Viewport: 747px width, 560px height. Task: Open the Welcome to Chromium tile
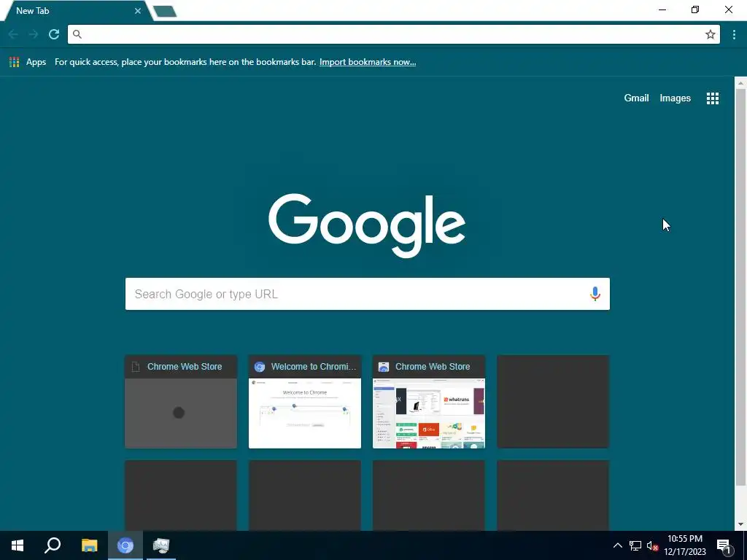pos(305,402)
